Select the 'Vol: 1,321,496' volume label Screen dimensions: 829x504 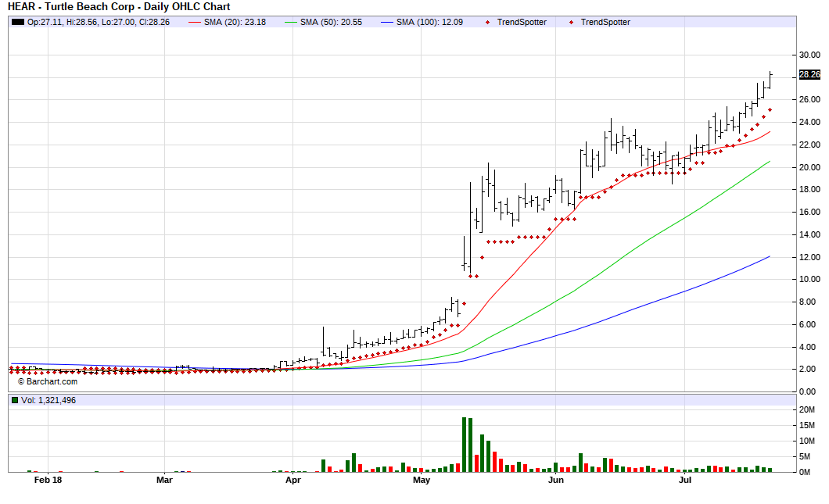pyautogui.click(x=48, y=400)
